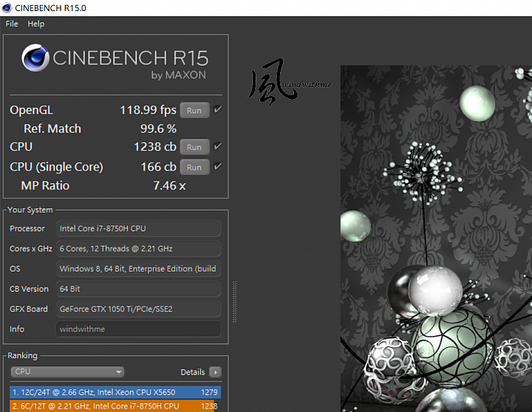Click the Details label

pyautogui.click(x=193, y=372)
